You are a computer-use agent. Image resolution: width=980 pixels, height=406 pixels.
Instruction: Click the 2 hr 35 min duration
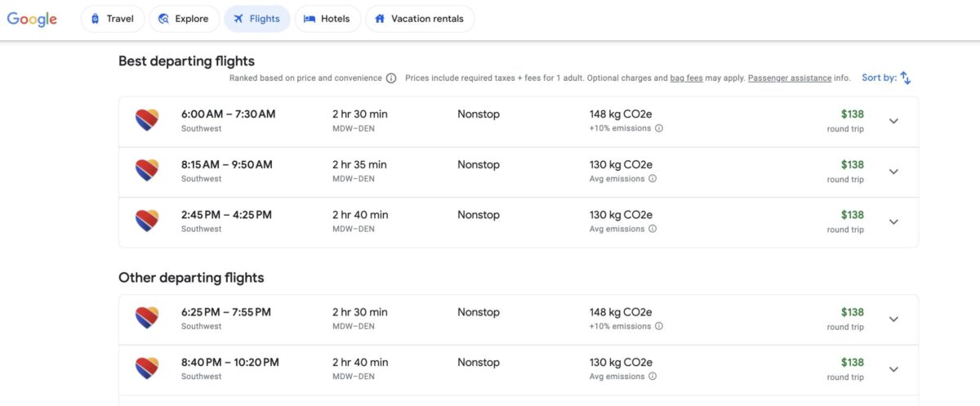tap(360, 164)
